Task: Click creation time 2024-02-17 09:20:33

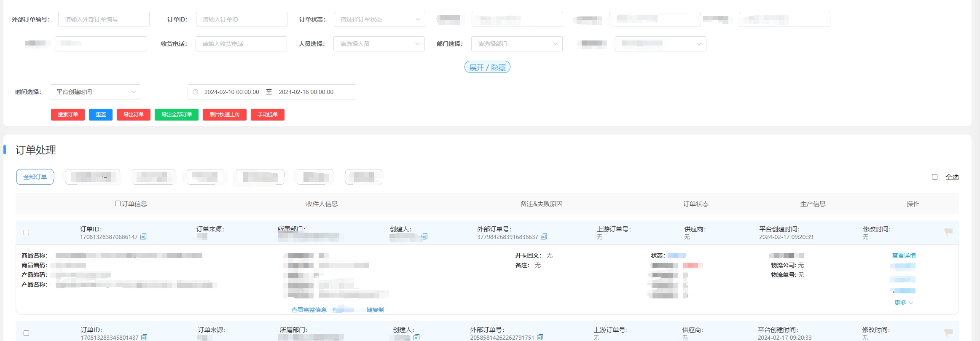Action: pos(784,338)
